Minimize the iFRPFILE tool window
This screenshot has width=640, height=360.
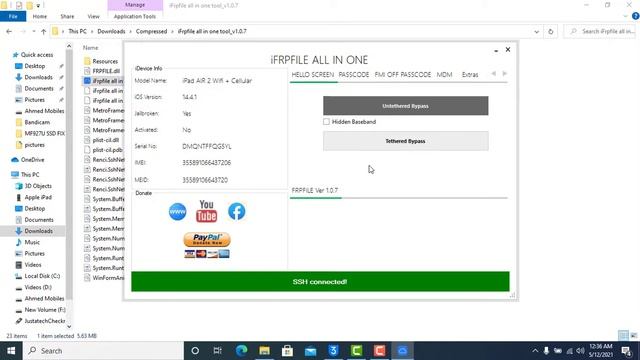(496, 51)
